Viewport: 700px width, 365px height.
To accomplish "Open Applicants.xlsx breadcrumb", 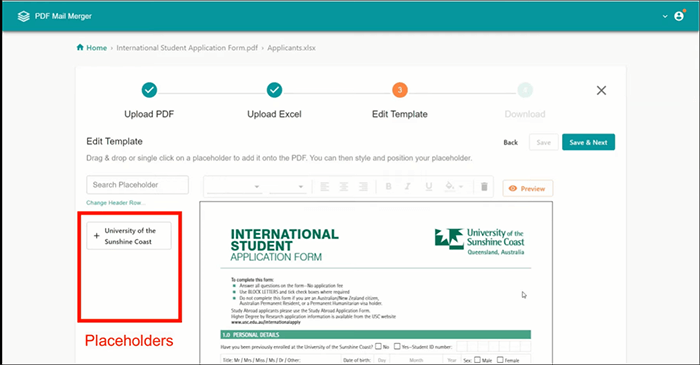I will tap(291, 48).
